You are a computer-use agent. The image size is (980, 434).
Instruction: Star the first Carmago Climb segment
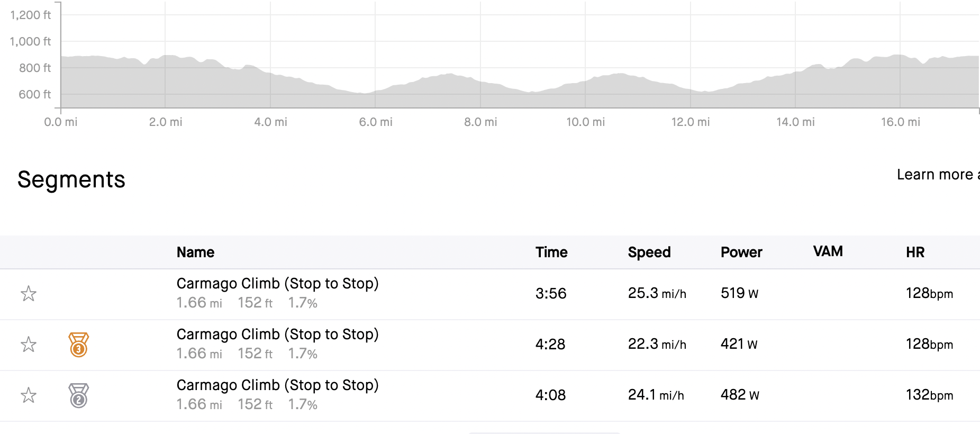coord(29,294)
